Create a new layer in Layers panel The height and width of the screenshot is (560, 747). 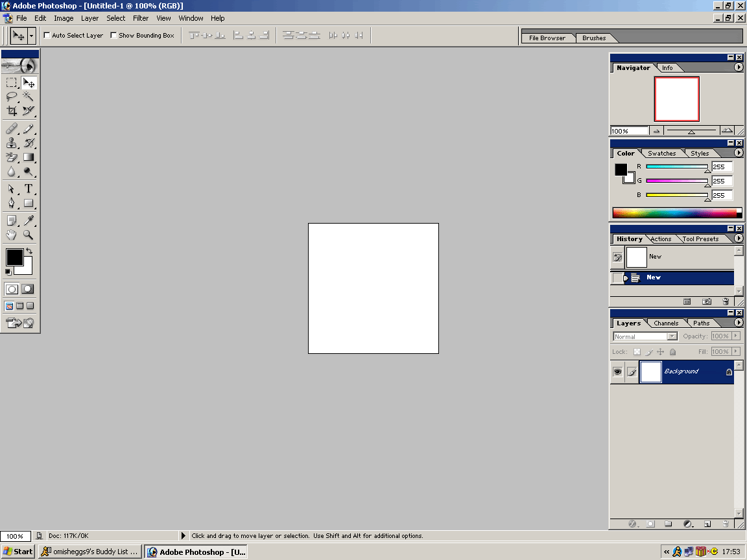[707, 524]
